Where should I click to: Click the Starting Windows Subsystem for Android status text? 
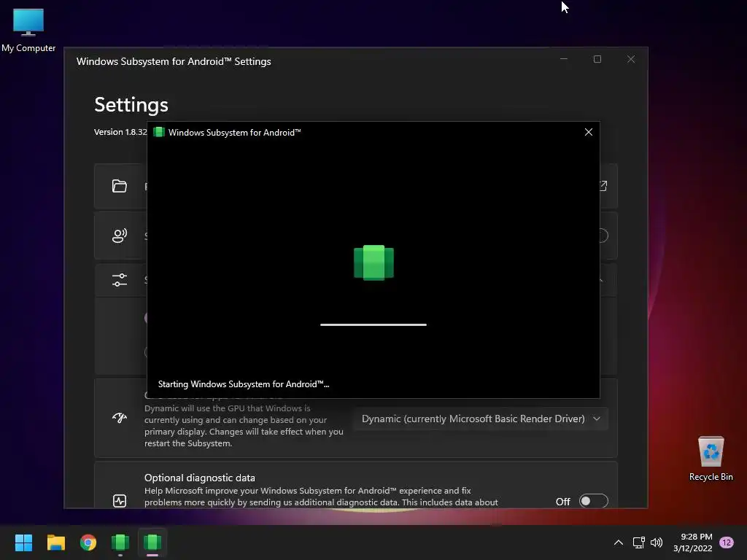244,384
